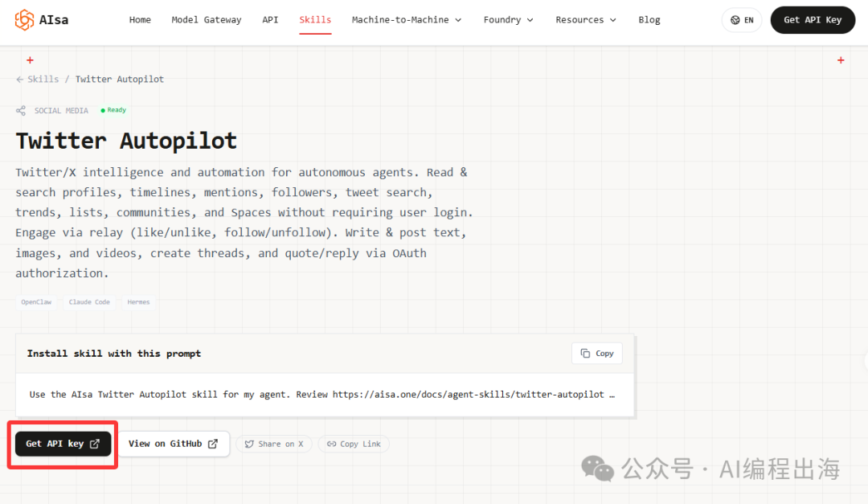Click the back arrow before Skills
Screen dimensions: 868x504
click(20, 80)
